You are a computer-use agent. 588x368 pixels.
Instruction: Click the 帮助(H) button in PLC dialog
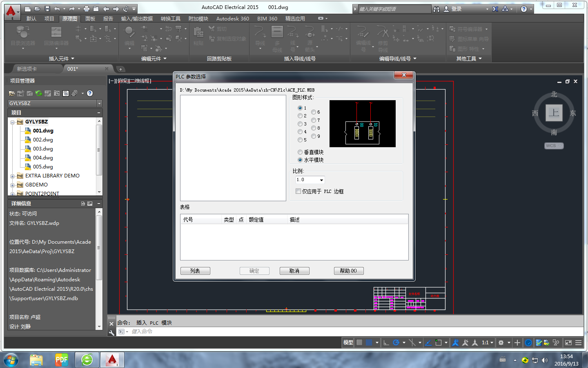348,271
